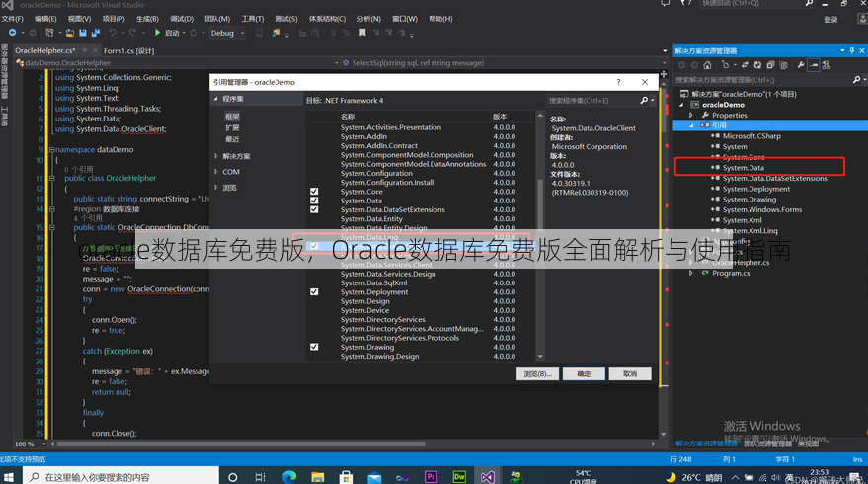868x484 pixels.
Task: Pin the Solution Explorer panel
Action: [852, 51]
